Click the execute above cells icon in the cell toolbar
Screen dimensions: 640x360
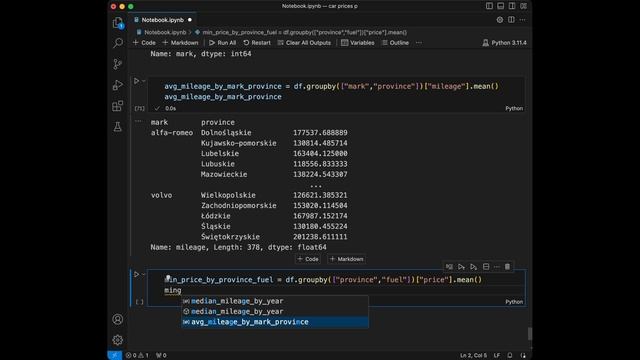click(x=461, y=267)
